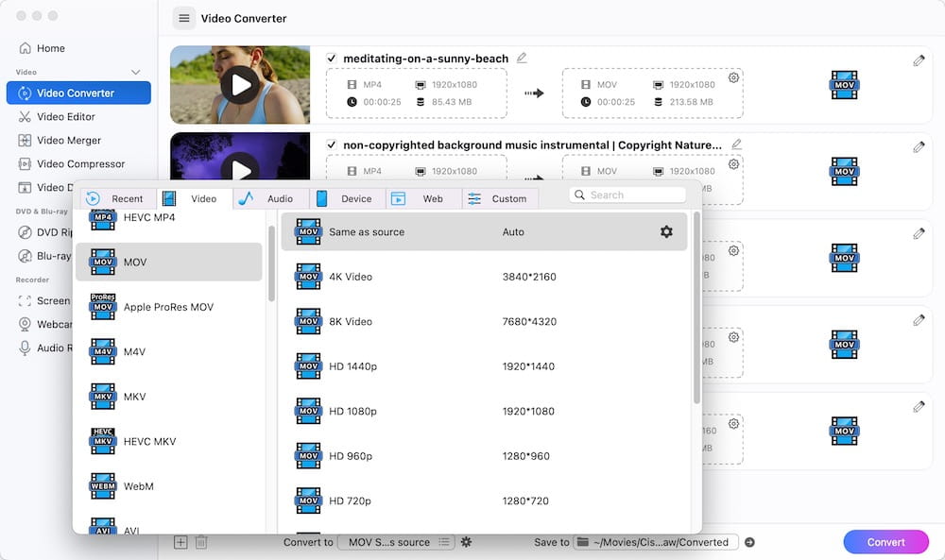
Task: Uncheck the non-copyrighted background music video checkbox
Action: 331,145
